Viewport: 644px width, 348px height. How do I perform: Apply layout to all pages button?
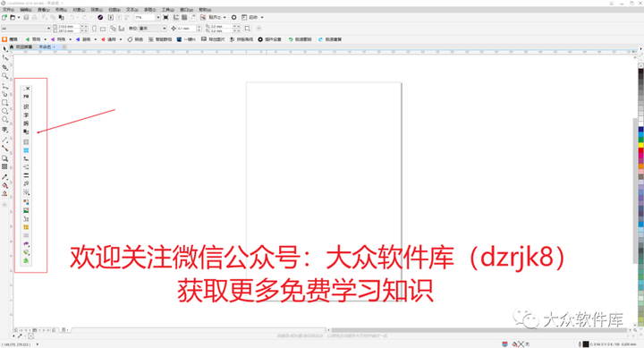[x=113, y=29]
